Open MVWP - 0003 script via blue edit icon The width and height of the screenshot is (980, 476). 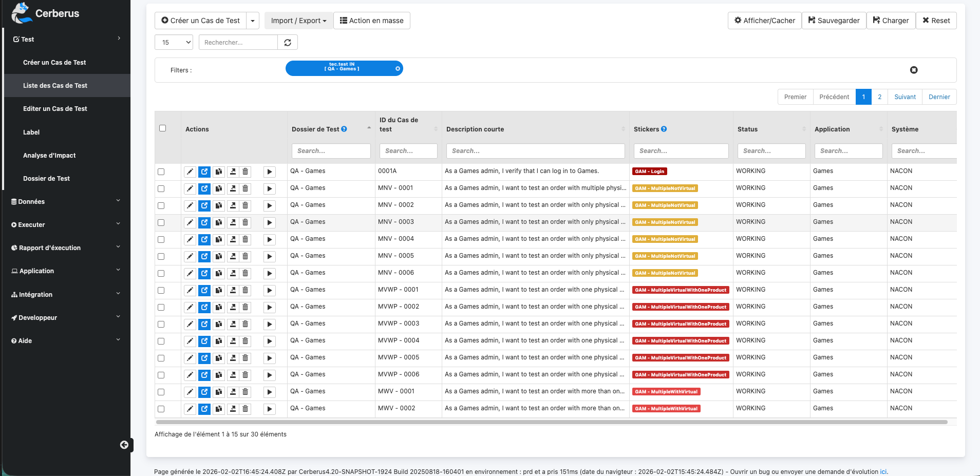click(x=204, y=324)
